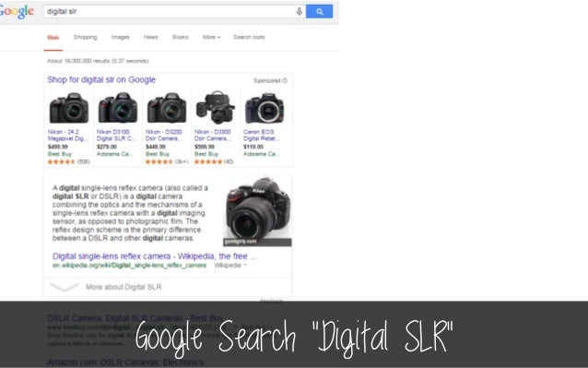Open Digital single-lens reflex camera Wikipedia link
The height and width of the screenshot is (368, 588).
(155, 256)
